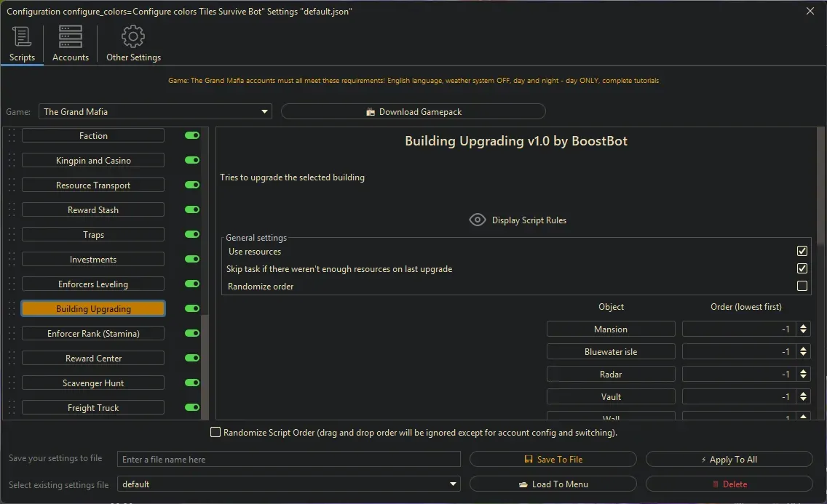827x504 pixels.
Task: Enable the Randomize order checkbox
Action: point(802,286)
